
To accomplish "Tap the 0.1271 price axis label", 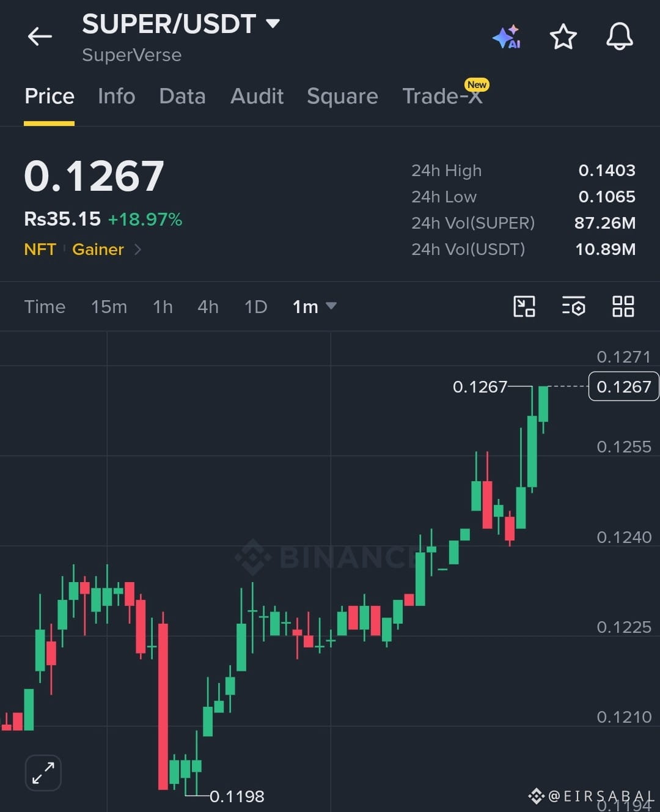I will [624, 356].
